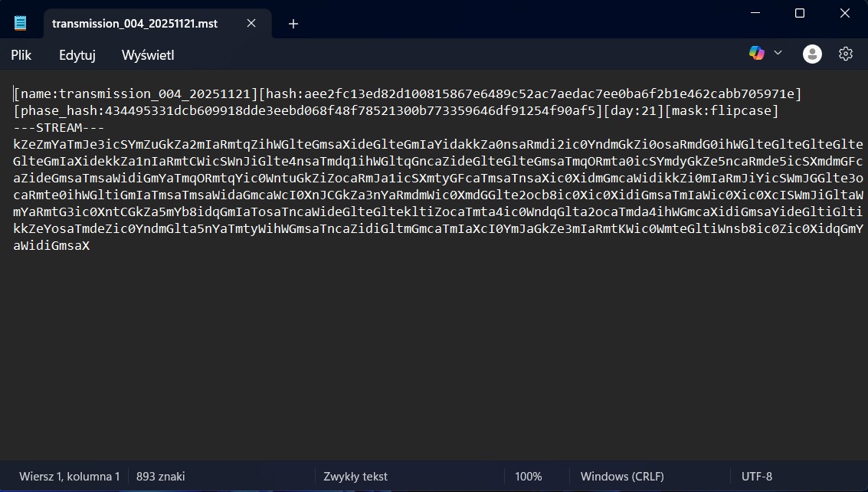Click the UTF-8 encoding indicator

pos(757,476)
